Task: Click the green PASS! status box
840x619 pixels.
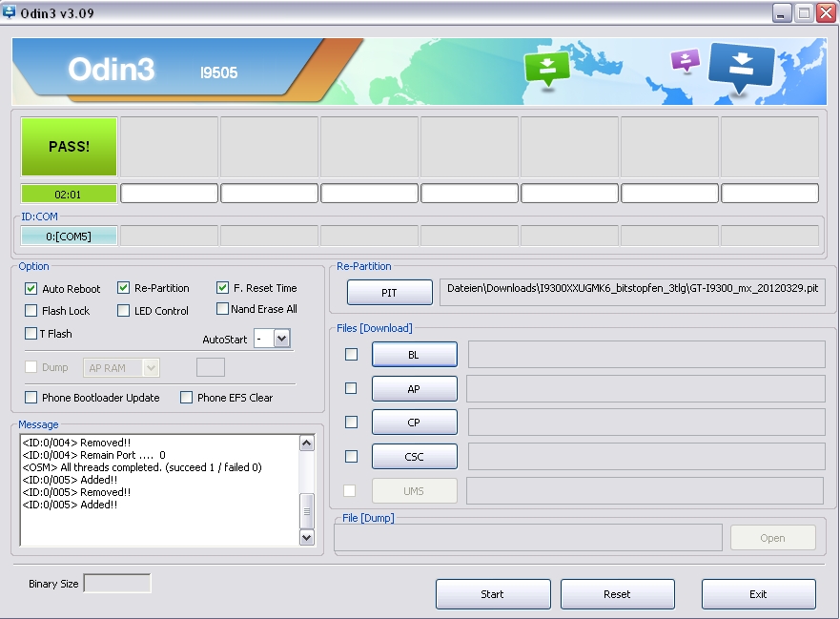Action: click(69, 146)
